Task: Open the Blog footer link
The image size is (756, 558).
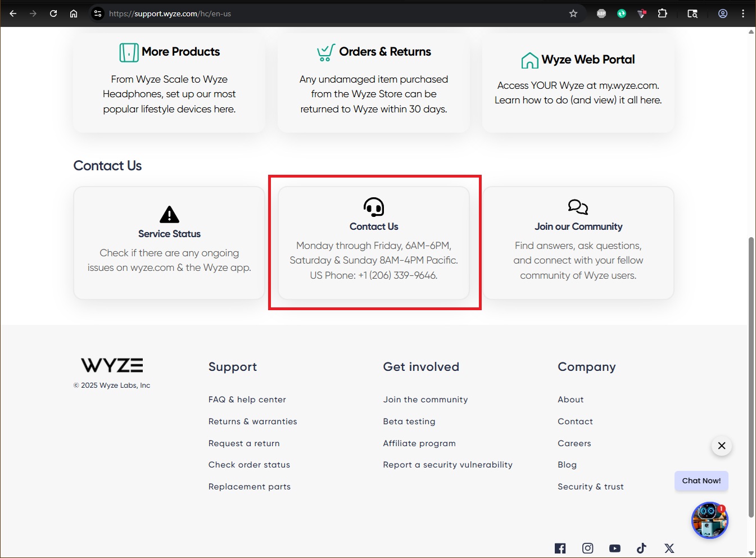Action: (567, 465)
